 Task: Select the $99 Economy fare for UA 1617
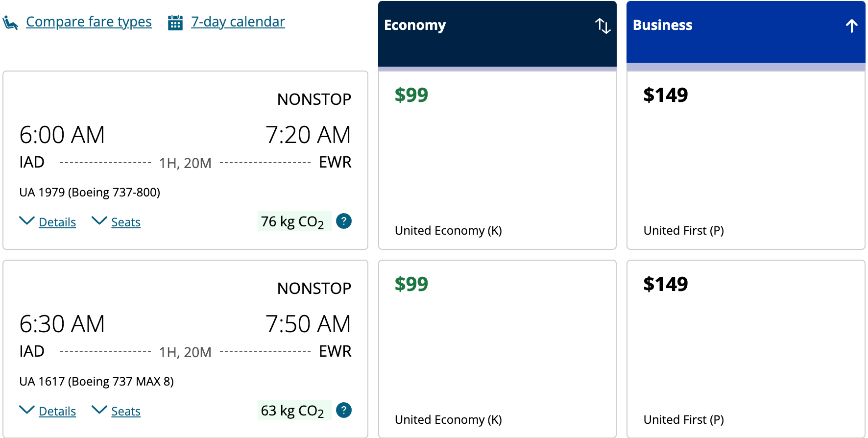pos(497,349)
